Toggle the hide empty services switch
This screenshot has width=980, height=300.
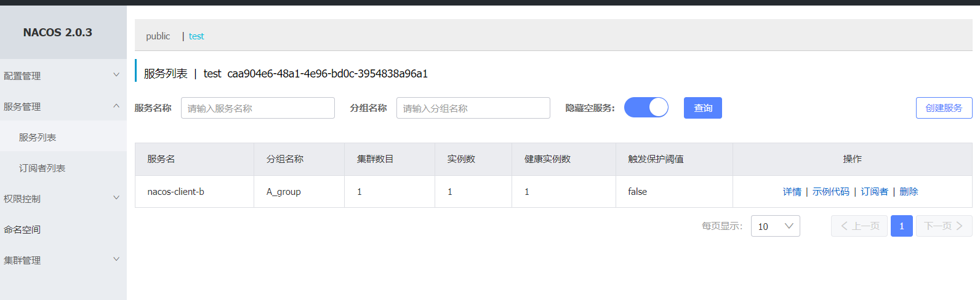tap(646, 108)
